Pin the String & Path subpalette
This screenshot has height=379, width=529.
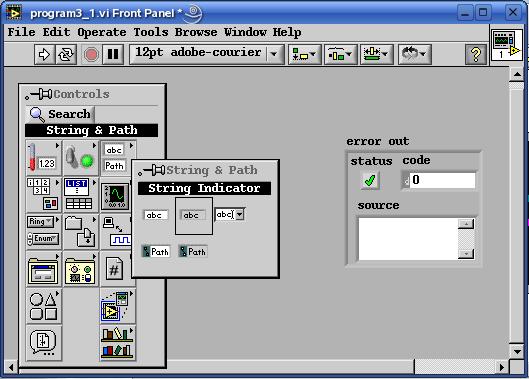click(151, 170)
